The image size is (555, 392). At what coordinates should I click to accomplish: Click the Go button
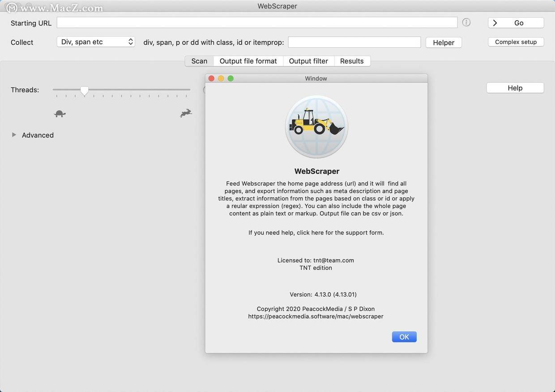tap(516, 23)
